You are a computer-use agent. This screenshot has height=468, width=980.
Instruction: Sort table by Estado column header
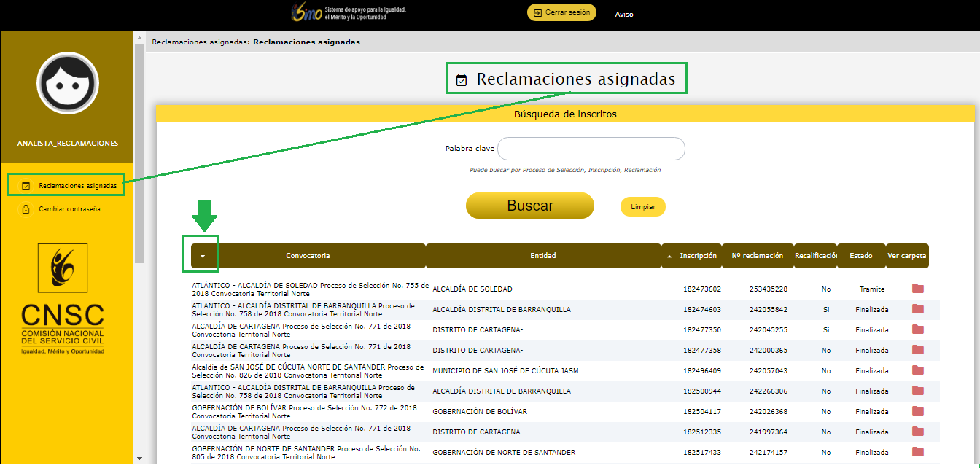860,256
